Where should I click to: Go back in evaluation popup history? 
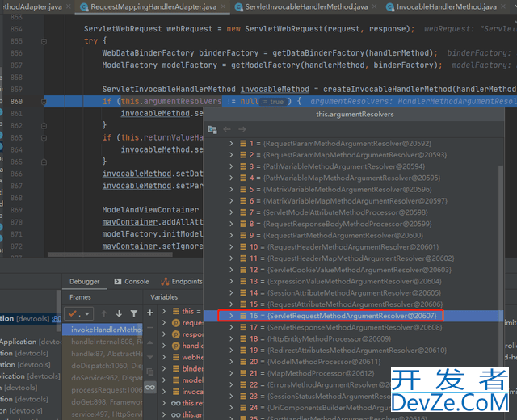click(x=227, y=129)
